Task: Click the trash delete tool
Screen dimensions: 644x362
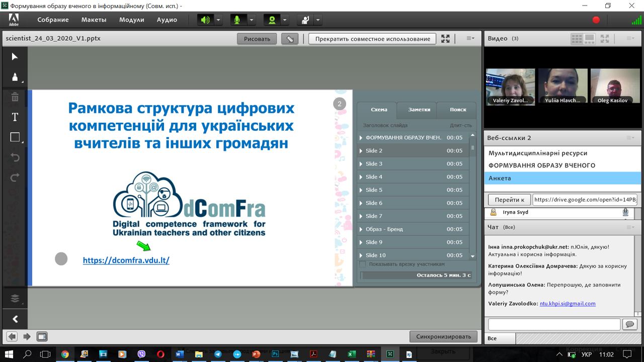Action: pos(15,98)
